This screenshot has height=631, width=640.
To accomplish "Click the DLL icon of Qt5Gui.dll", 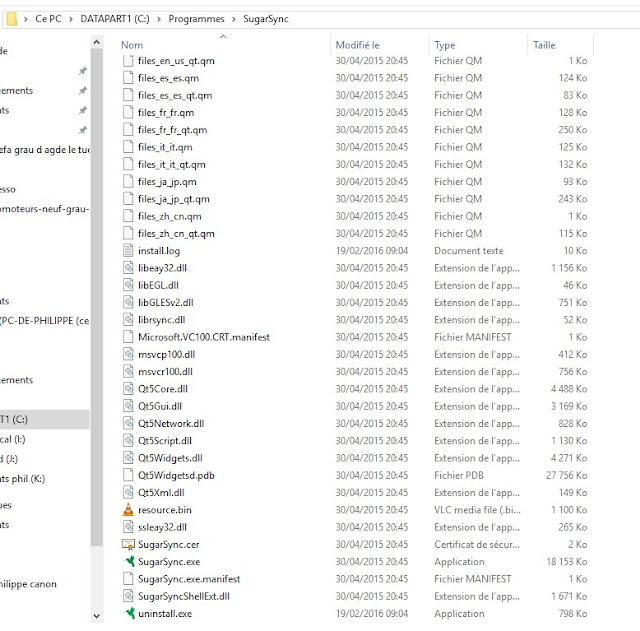I will tap(128, 406).
